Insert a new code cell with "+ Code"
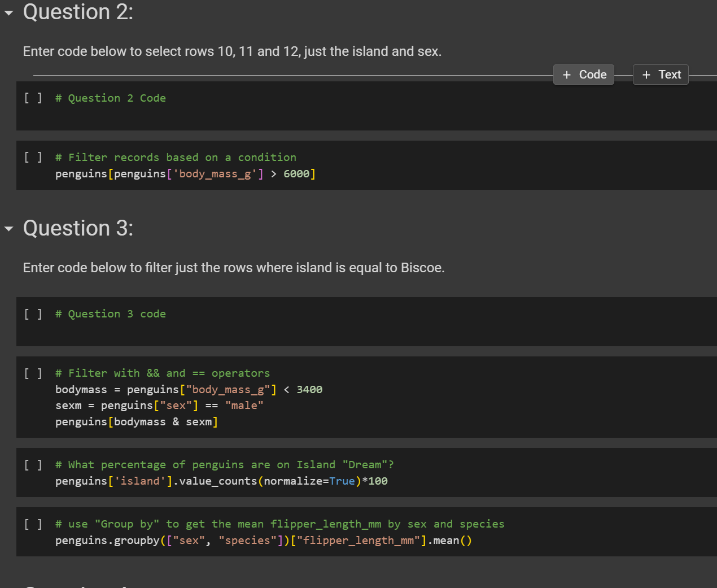This screenshot has width=717, height=588. point(583,74)
